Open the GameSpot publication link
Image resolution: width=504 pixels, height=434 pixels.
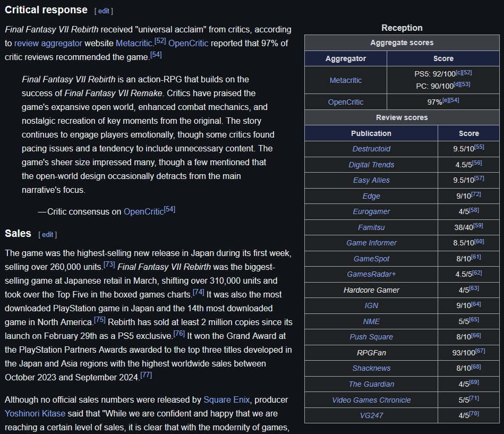coord(371,259)
